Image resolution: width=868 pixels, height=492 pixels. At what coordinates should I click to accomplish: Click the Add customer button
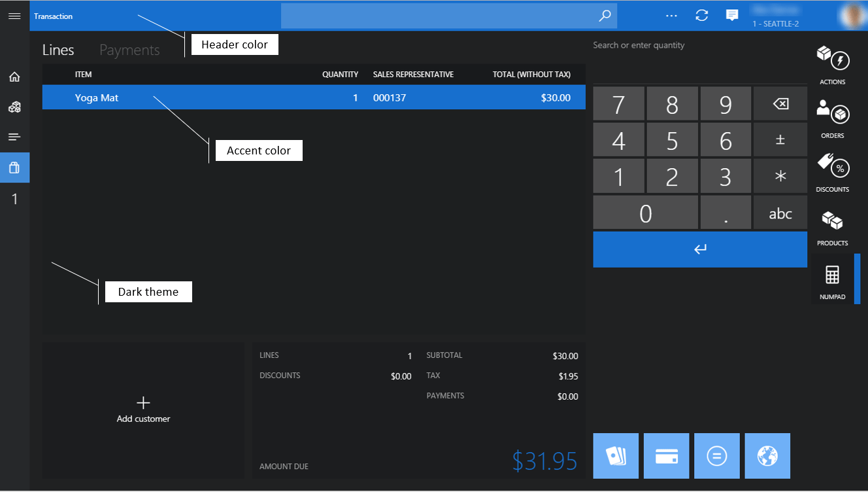(143, 410)
